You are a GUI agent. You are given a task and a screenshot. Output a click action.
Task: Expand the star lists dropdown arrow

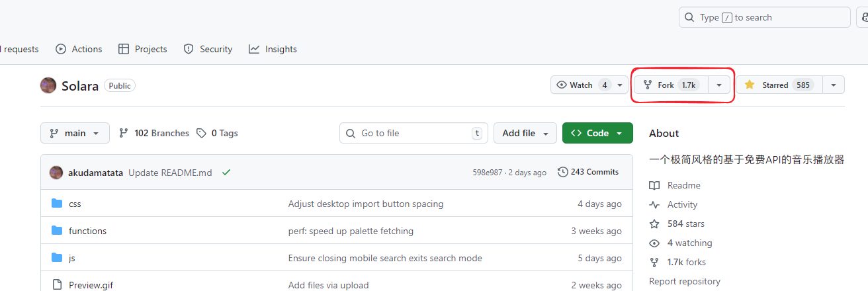click(x=834, y=85)
